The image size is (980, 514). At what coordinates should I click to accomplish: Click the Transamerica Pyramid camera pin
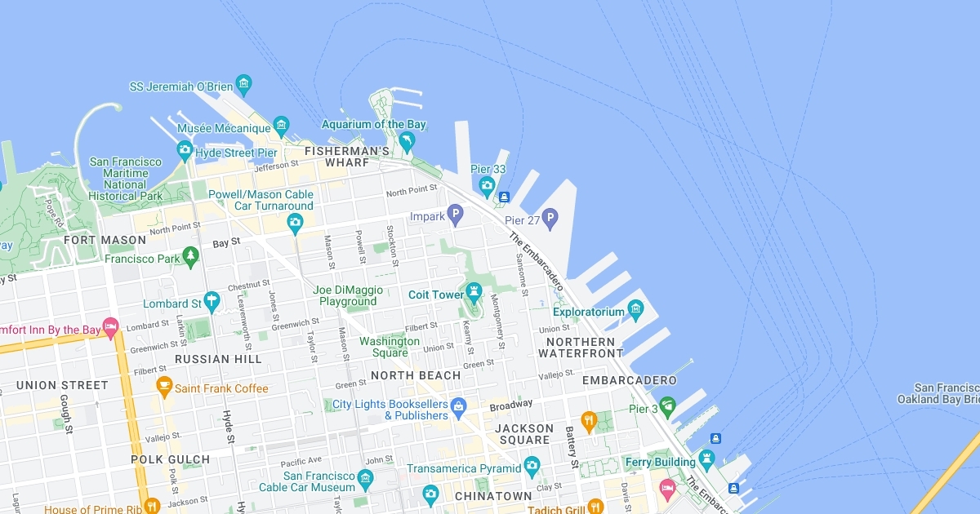[x=532, y=467]
